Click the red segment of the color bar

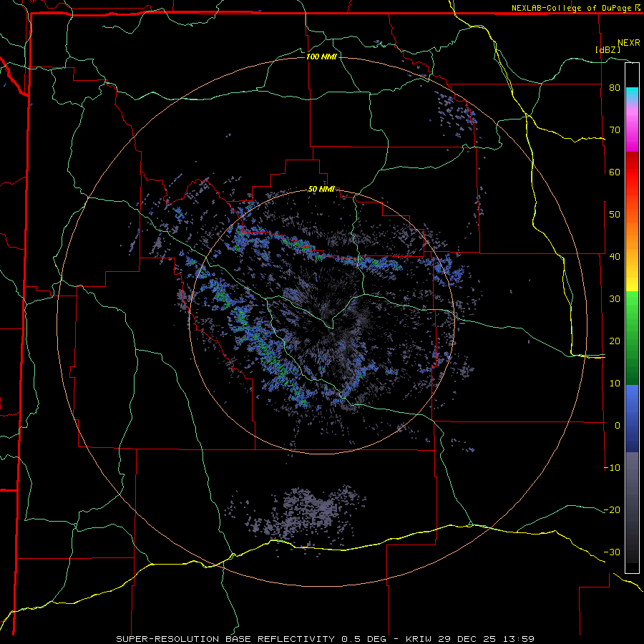pos(632,172)
